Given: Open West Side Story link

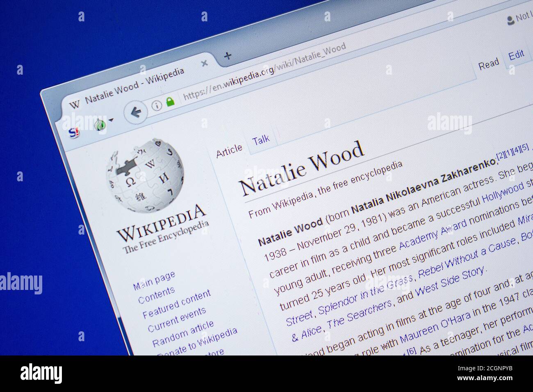Looking at the screenshot, I should coord(450,281).
